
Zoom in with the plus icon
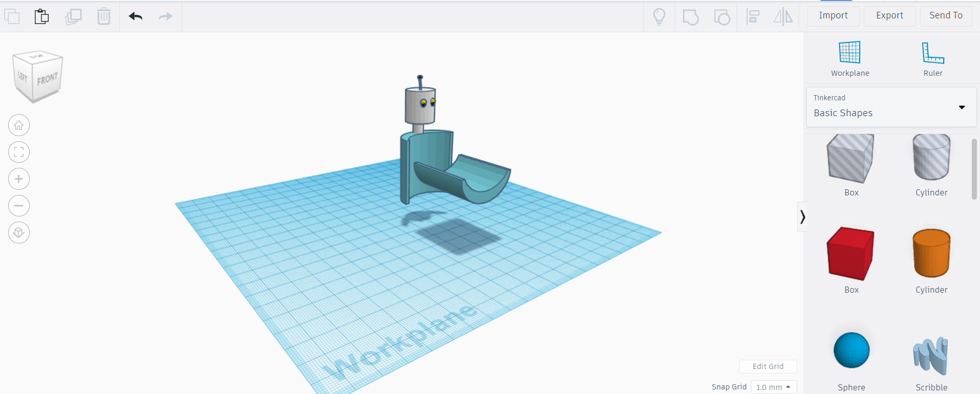[x=19, y=179]
